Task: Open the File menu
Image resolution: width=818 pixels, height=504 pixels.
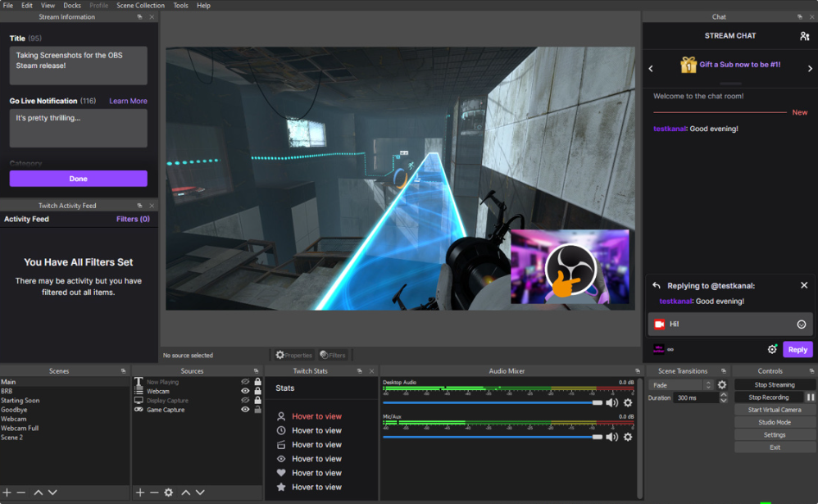Action: [8, 5]
